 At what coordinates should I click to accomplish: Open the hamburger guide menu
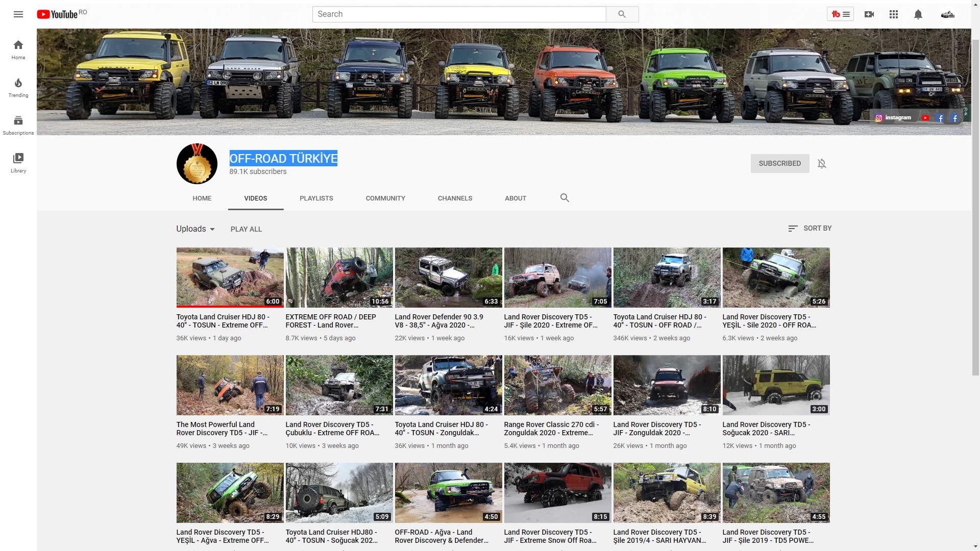point(18,14)
